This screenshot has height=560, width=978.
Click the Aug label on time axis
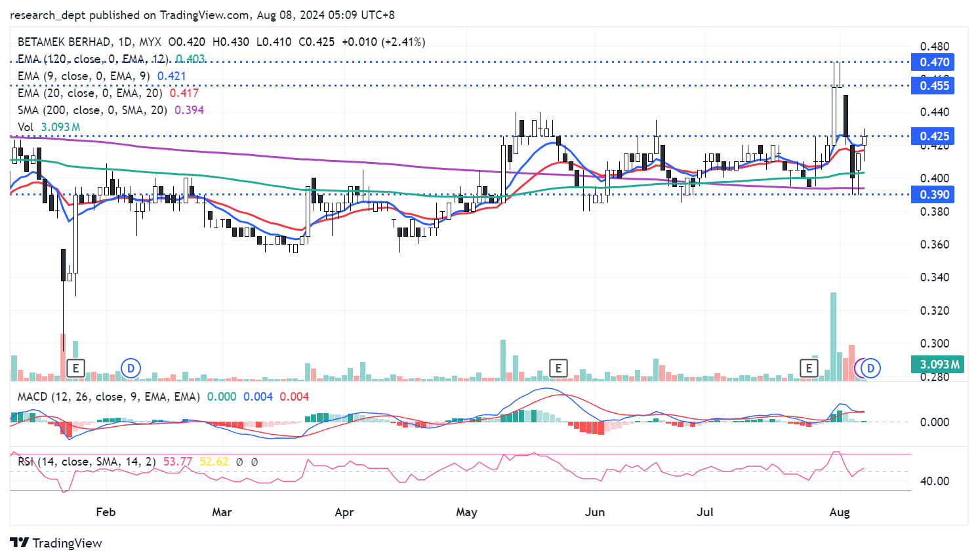(839, 512)
